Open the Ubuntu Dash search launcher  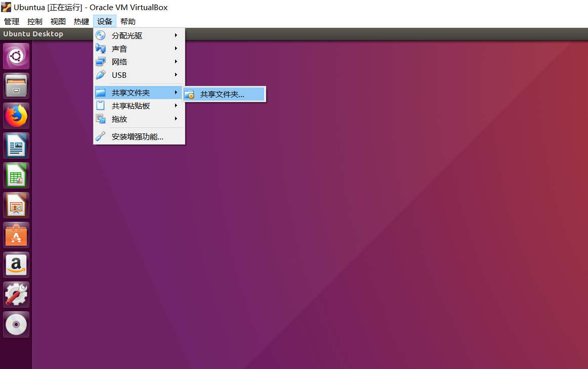coord(16,56)
